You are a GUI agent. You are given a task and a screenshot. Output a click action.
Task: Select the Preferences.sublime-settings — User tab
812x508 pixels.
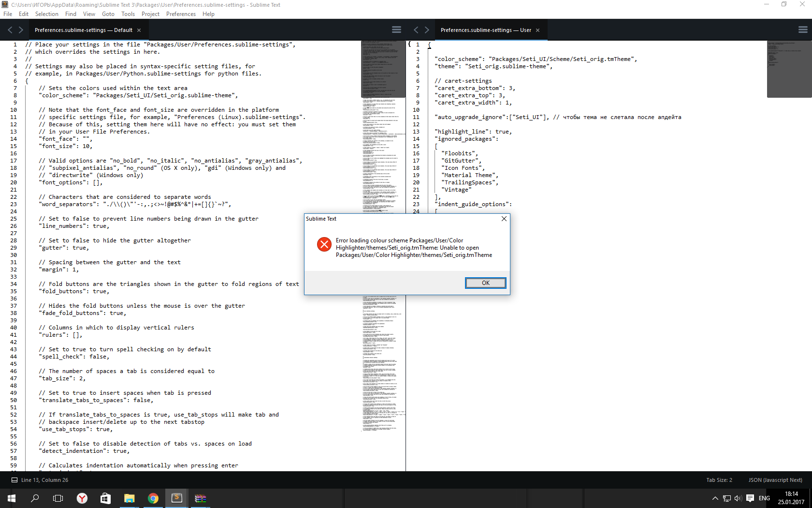(486, 30)
